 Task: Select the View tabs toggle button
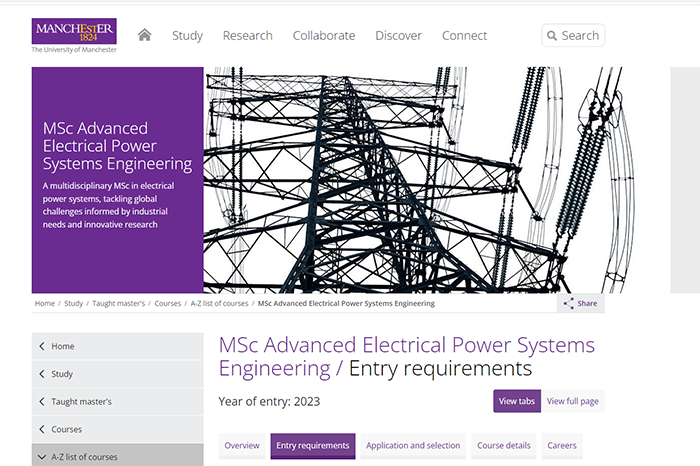[517, 401]
